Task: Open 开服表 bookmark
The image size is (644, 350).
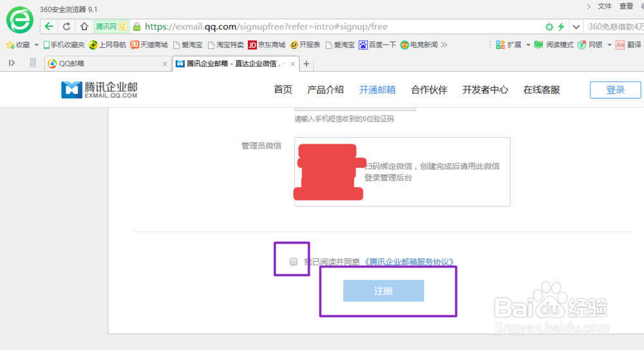Action: pos(305,45)
